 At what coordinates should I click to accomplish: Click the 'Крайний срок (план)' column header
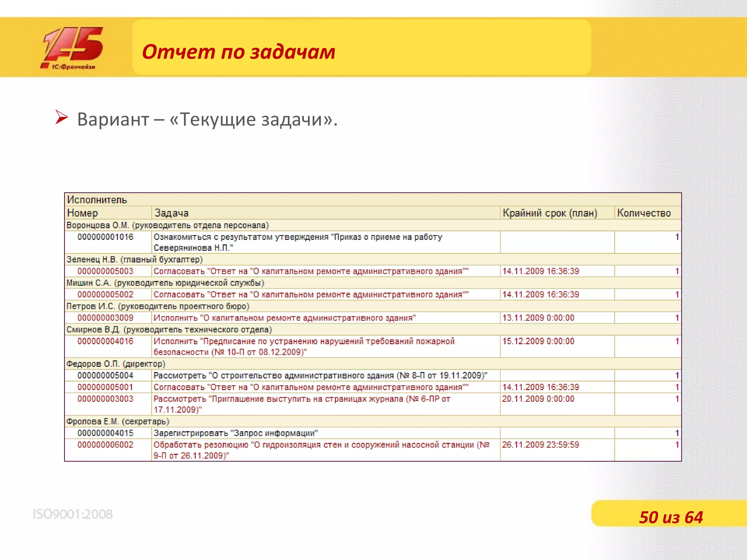coord(557,213)
